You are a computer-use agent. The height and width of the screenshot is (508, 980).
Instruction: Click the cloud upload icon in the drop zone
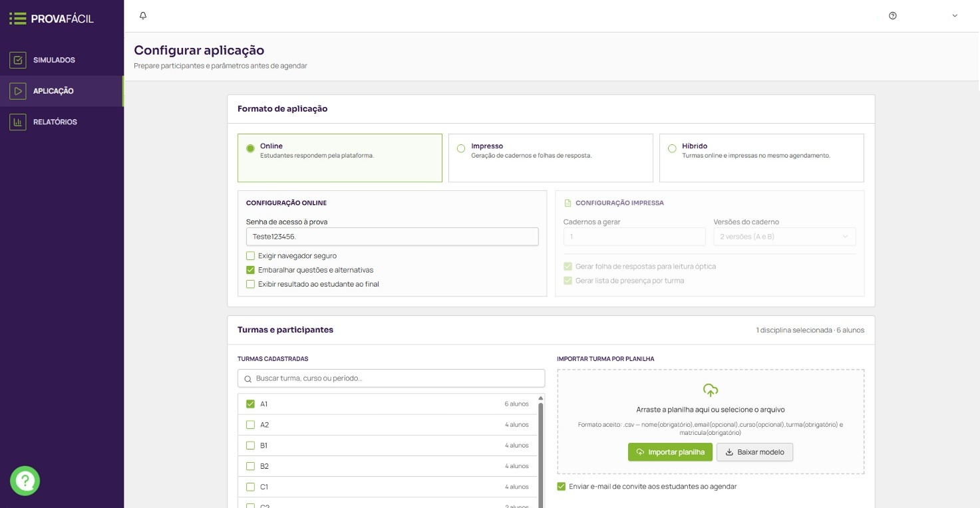pyautogui.click(x=711, y=390)
